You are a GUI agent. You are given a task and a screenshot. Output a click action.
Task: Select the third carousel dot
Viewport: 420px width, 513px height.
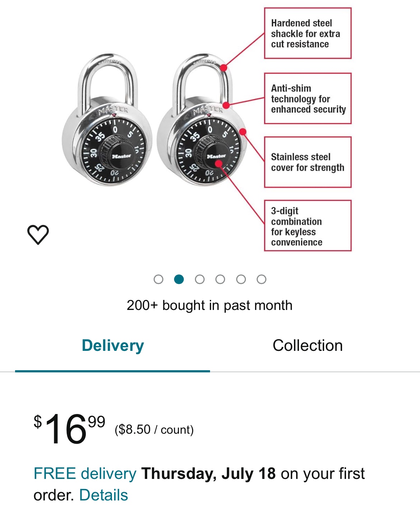coord(200,278)
